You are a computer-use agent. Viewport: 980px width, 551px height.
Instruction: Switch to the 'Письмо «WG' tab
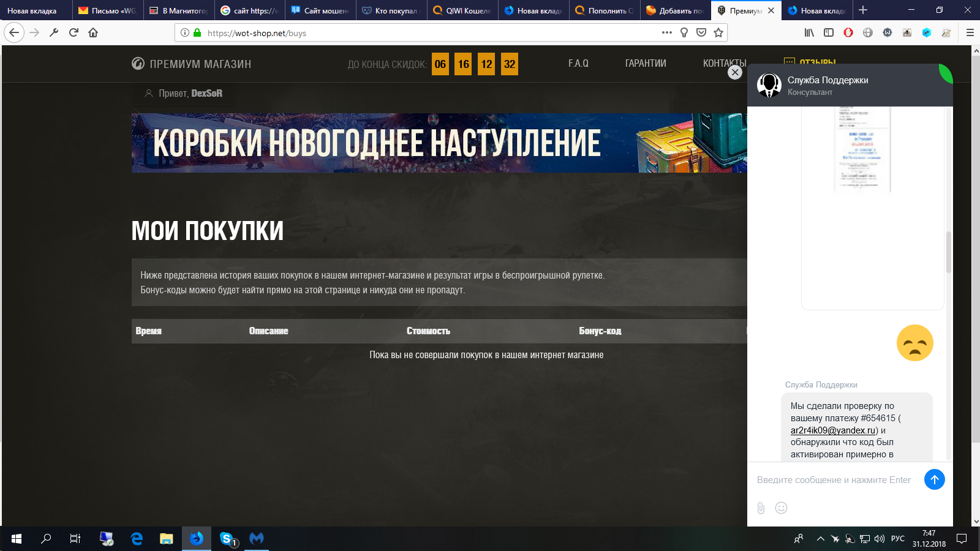(x=107, y=10)
